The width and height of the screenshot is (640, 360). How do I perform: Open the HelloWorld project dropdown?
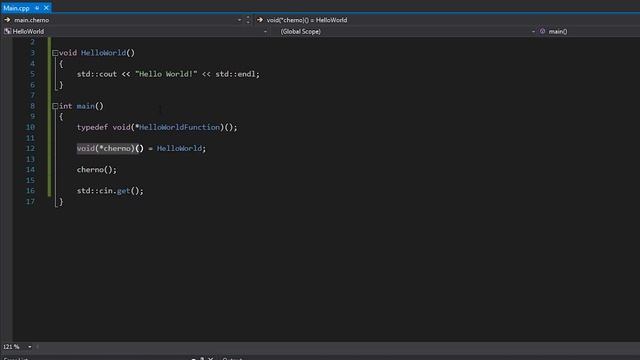coord(136,31)
